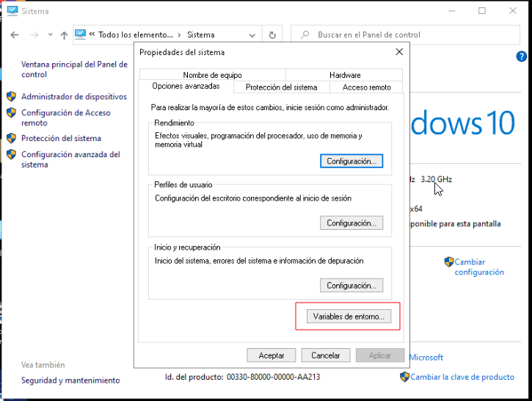Viewport: 532px width, 401px height.
Task: Click shield icon beside Protección del sistema link
Action: point(11,138)
